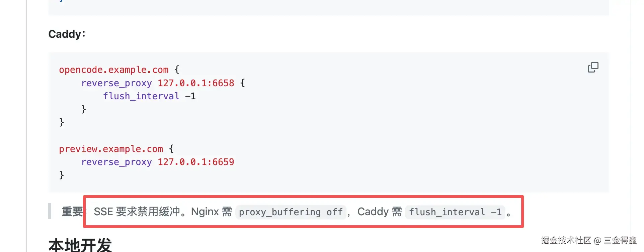Click the 本地开发 heading
The image size is (644, 252).
(80, 245)
